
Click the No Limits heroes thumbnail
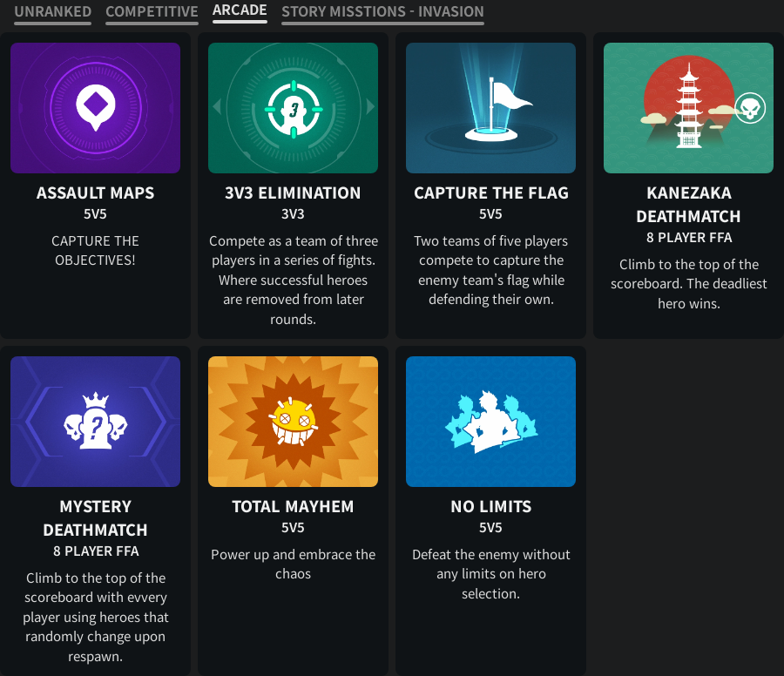click(491, 422)
